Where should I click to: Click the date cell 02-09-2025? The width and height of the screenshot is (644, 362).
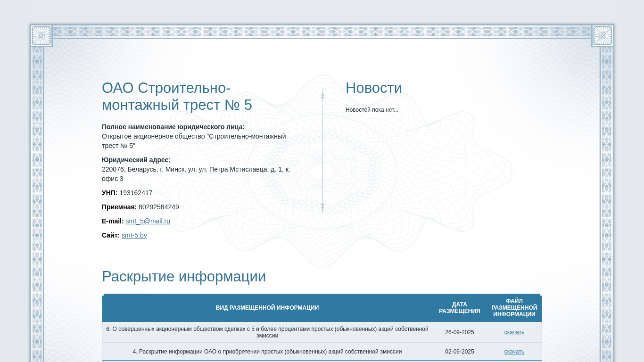[x=460, y=352]
